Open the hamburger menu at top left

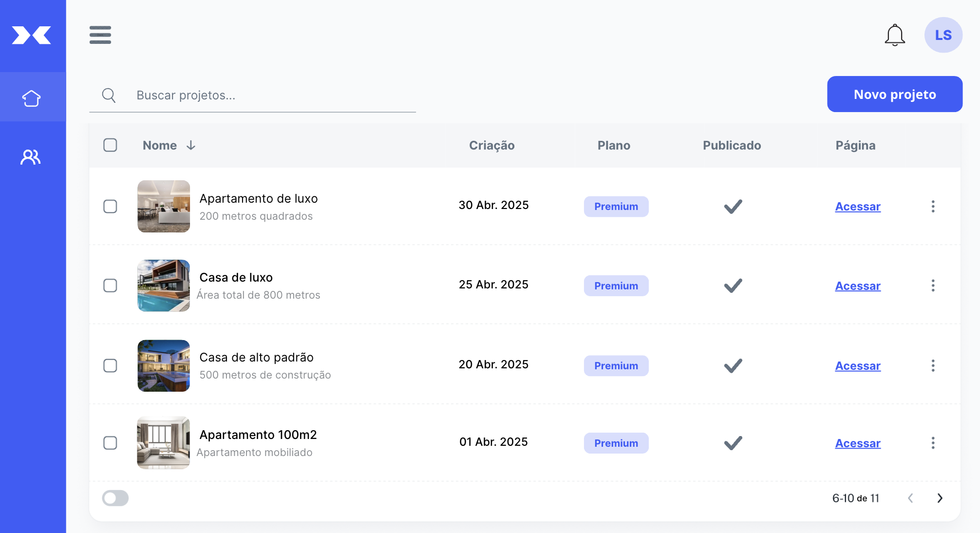tap(100, 35)
